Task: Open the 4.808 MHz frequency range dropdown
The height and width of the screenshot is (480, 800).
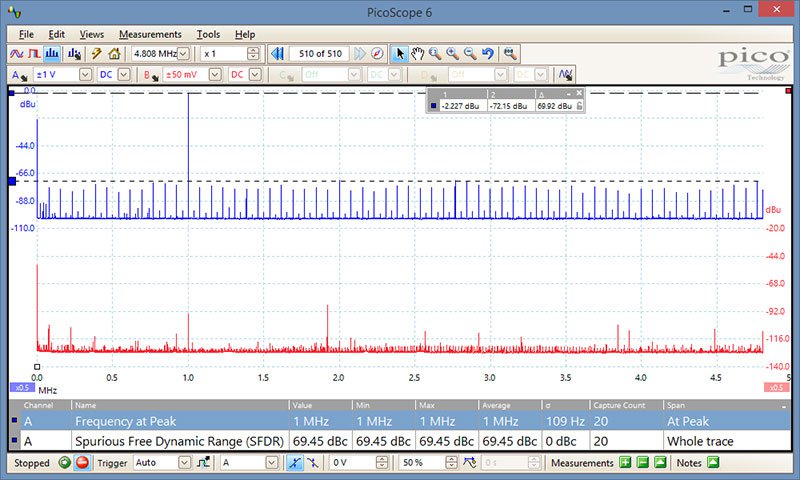Action: (x=183, y=53)
